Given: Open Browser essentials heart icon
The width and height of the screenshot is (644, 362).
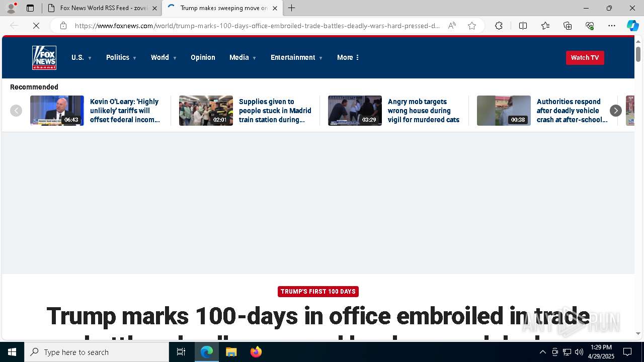Looking at the screenshot, I should pos(590,26).
